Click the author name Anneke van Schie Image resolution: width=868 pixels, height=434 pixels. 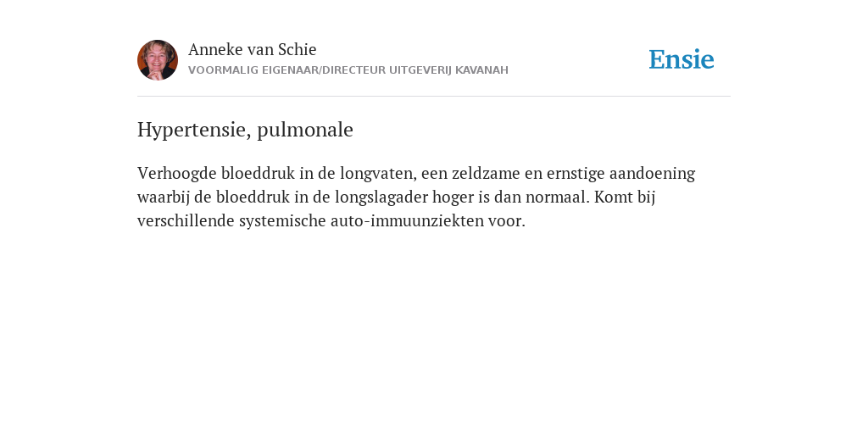click(252, 49)
